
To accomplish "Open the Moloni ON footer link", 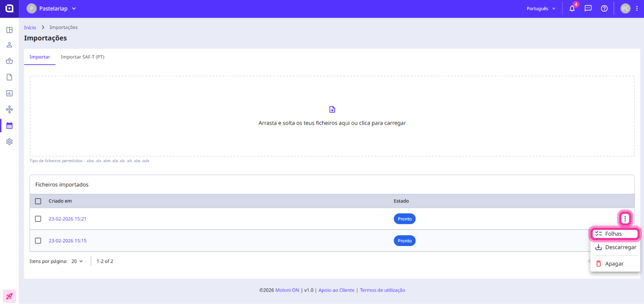I will 287,290.
